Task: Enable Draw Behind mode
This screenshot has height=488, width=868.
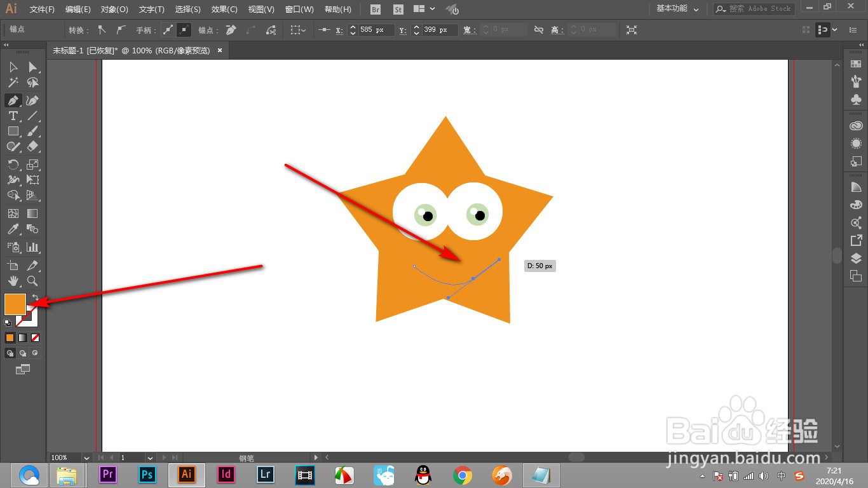Action: (22, 353)
